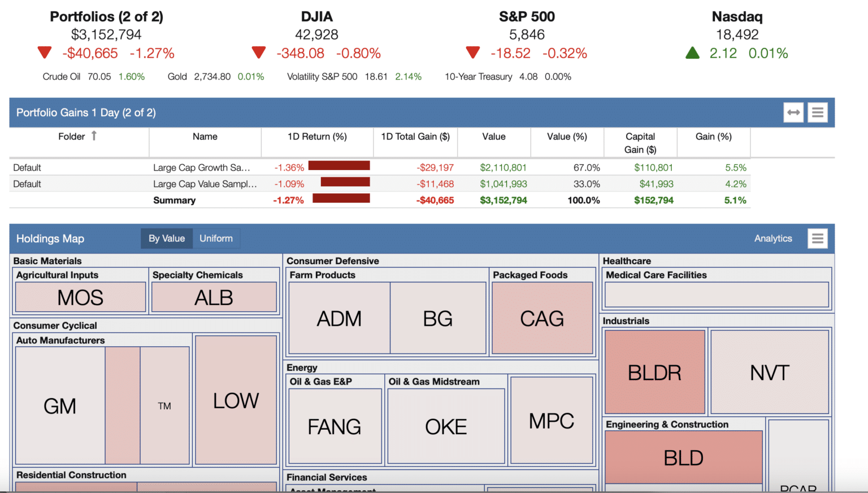868x493 pixels.
Task: Click the red arrow beside S&P 500
Action: pyautogui.click(x=472, y=52)
